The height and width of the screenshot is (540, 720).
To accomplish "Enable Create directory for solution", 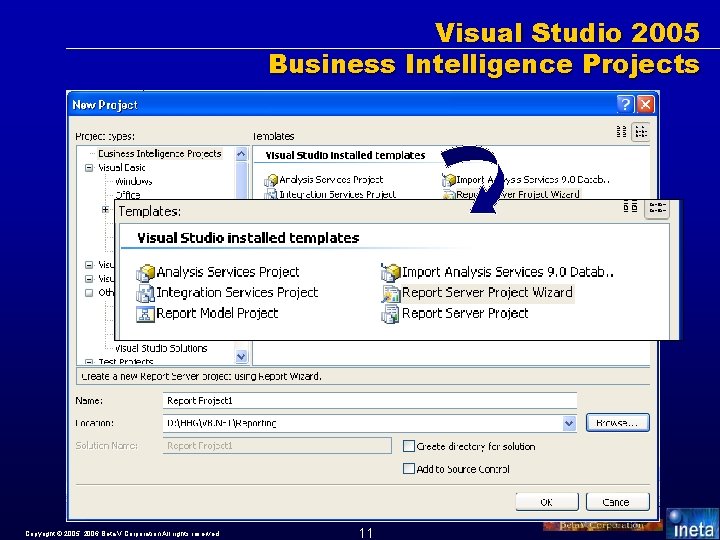I will [408, 446].
